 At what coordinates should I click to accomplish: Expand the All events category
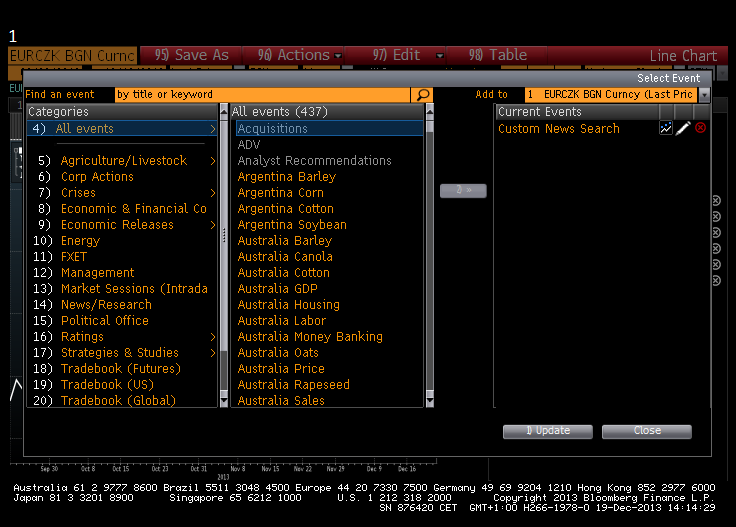213,129
